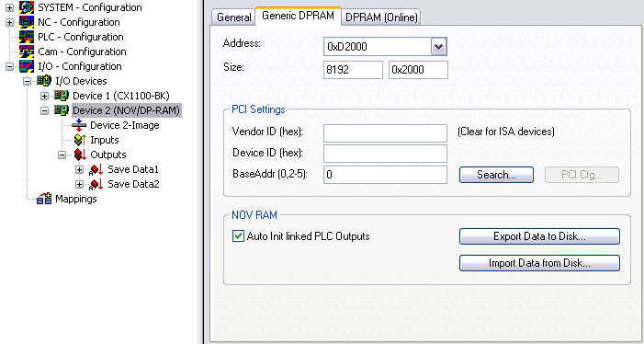
Task: Click the Save Data1 variable icon
Action: click(96, 170)
